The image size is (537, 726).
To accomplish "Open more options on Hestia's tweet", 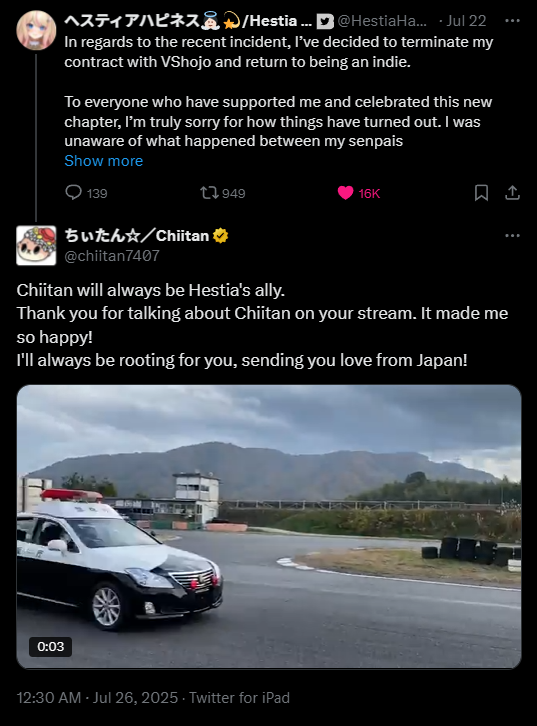I will (x=512, y=21).
